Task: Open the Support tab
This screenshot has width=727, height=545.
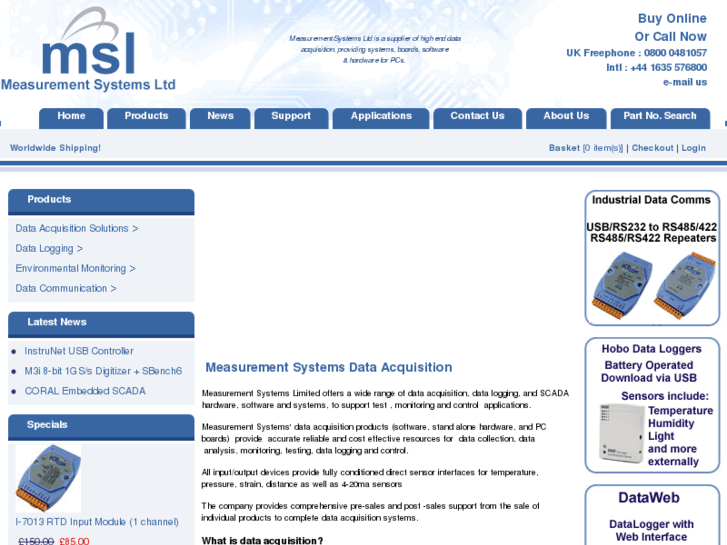Action: 291,117
